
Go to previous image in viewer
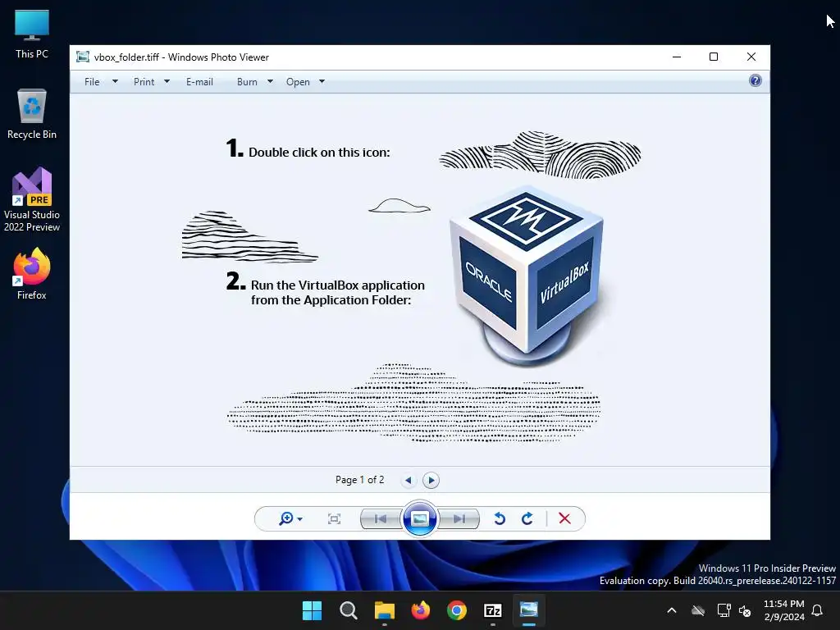[381, 518]
